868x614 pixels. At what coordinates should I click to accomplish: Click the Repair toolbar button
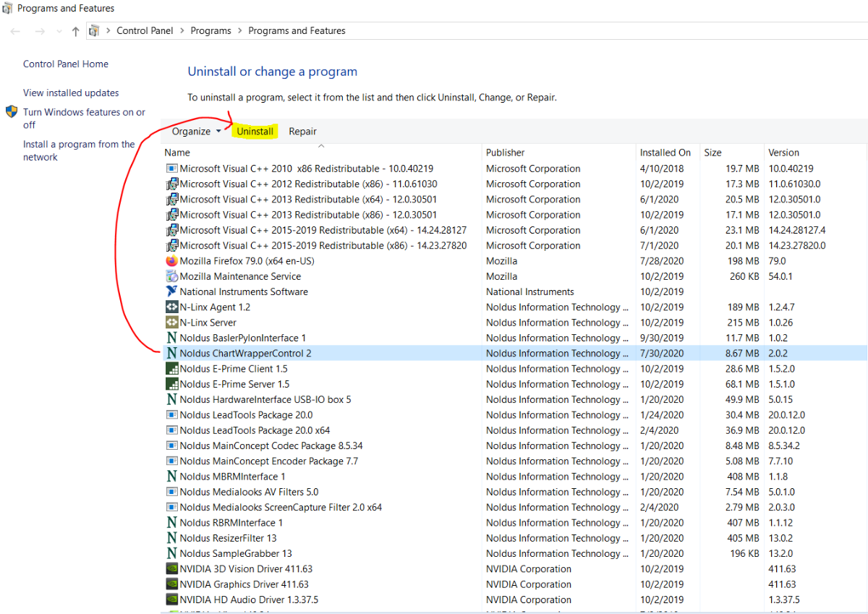[x=302, y=132]
